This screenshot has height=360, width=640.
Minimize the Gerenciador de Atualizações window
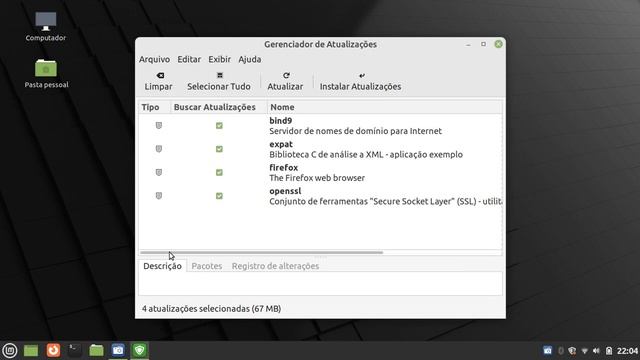[x=468, y=44]
